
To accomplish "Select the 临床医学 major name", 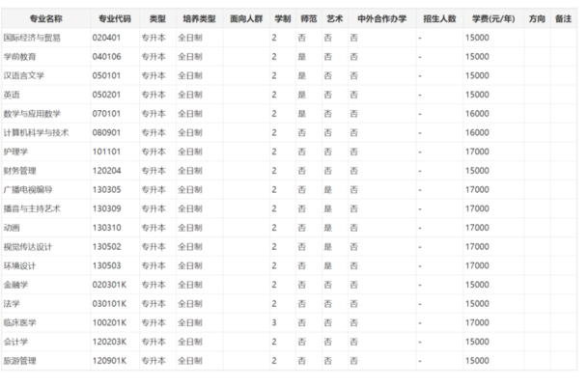I will click(20, 323).
